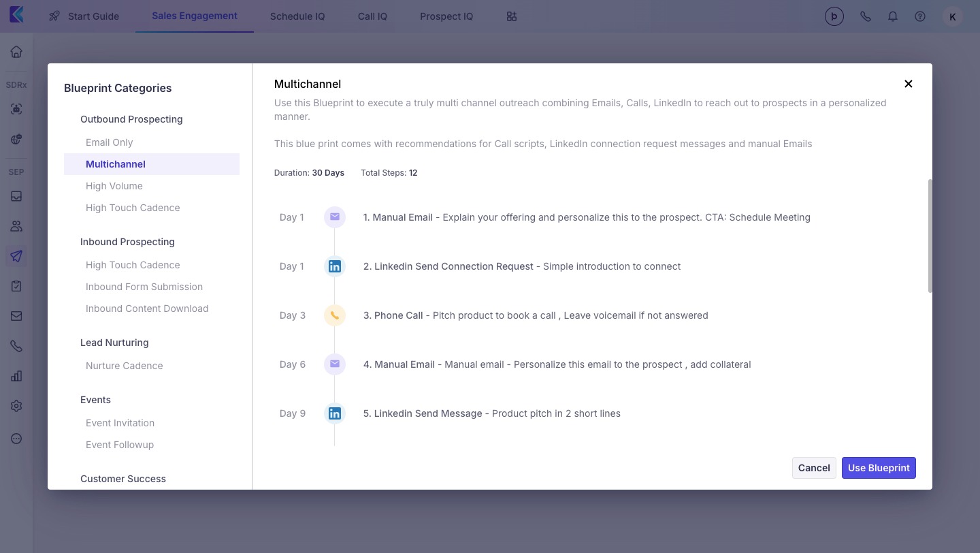Click the email icon for step 4 Manual Email
Viewport: 980px width, 553px height.
click(x=335, y=364)
